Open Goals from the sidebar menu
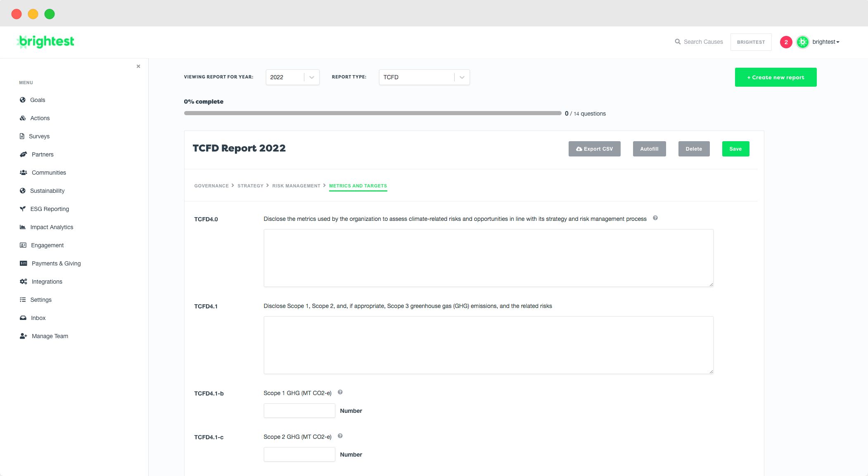Viewport: 868px width, 476px height. 38,100
